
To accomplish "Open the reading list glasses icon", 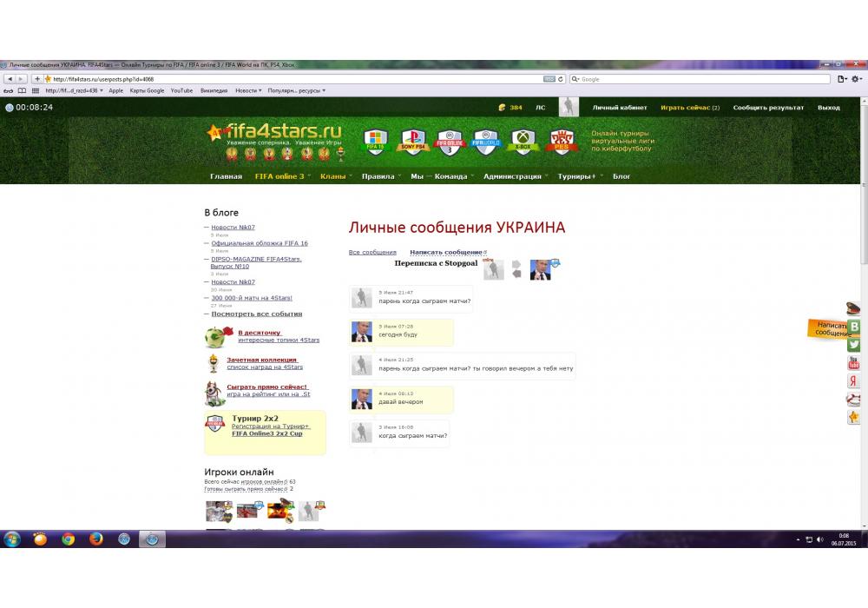I will [x=9, y=91].
